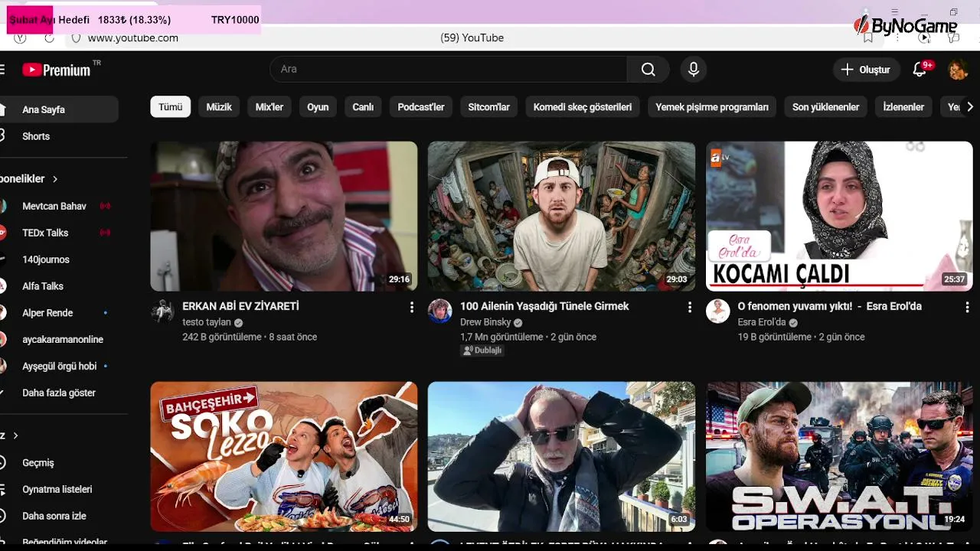This screenshot has height=551, width=980.
Task: Expand the Abonelikler section chevron
Action: 55,179
